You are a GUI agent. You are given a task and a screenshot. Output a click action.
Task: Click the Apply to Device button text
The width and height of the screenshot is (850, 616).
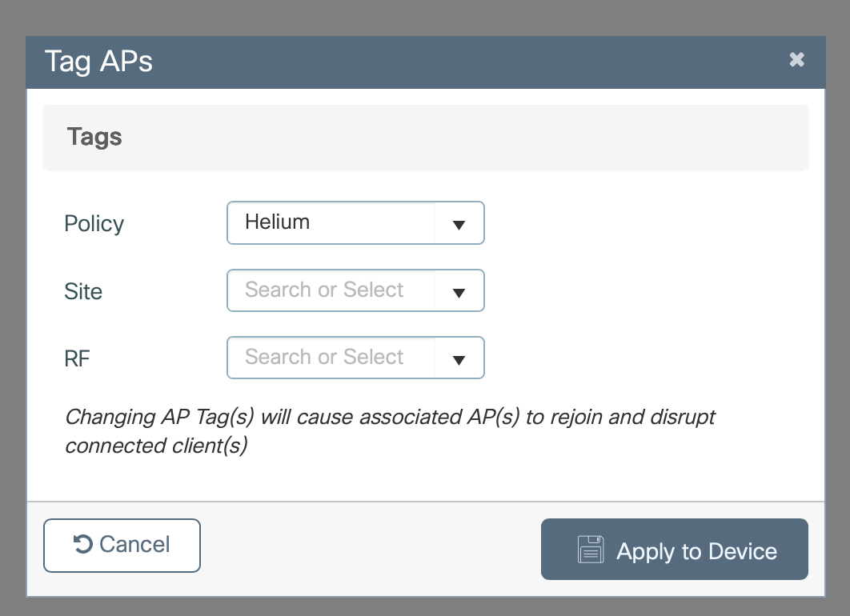pos(696,551)
